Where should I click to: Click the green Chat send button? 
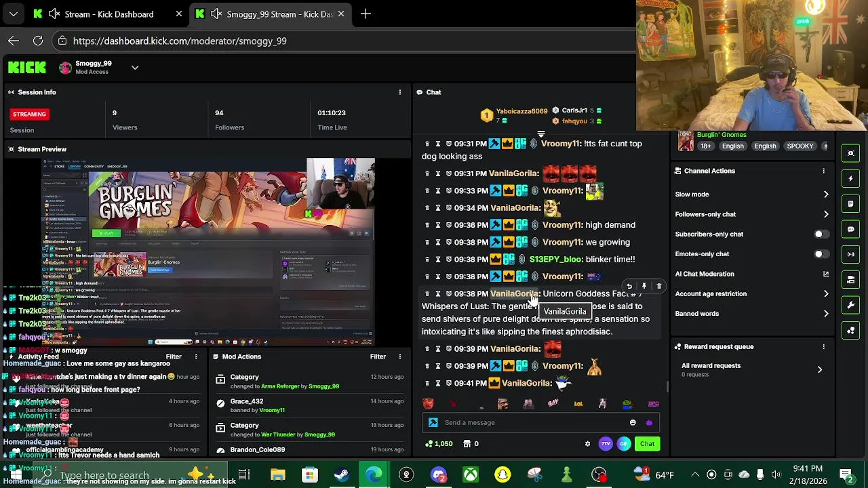647,444
